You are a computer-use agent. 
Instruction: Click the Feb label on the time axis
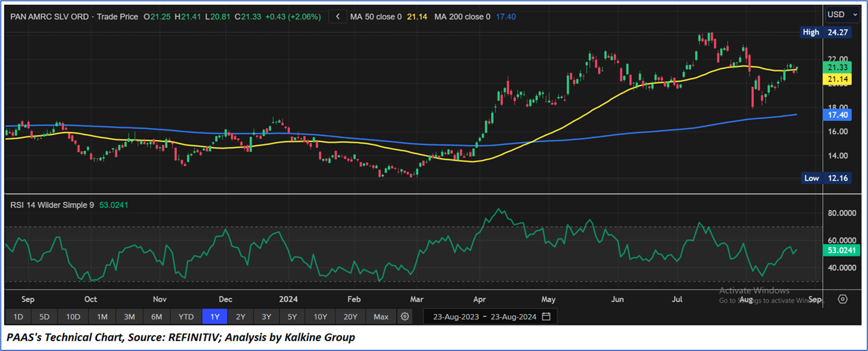pos(354,299)
